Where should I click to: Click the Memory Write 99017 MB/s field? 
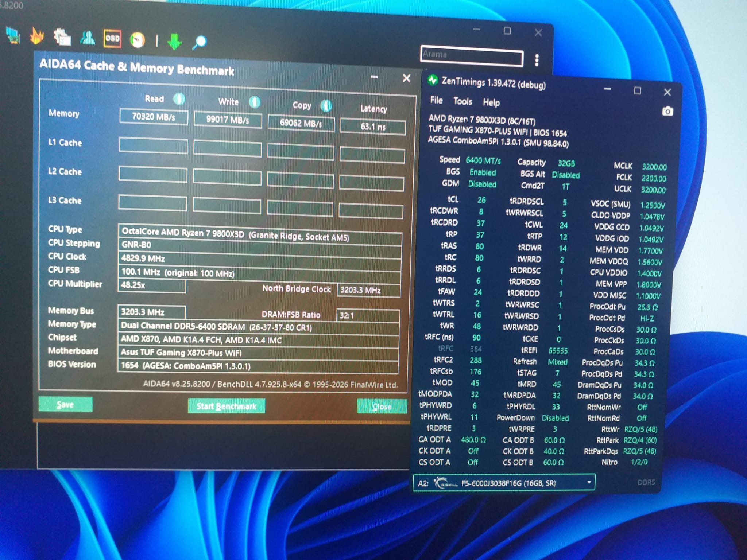(228, 120)
